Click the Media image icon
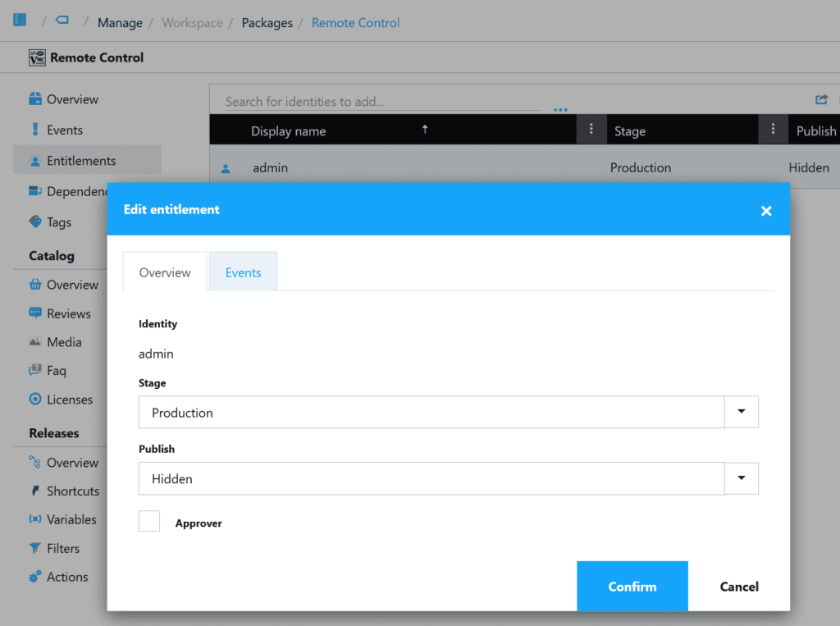This screenshot has height=626, width=840. [x=35, y=342]
